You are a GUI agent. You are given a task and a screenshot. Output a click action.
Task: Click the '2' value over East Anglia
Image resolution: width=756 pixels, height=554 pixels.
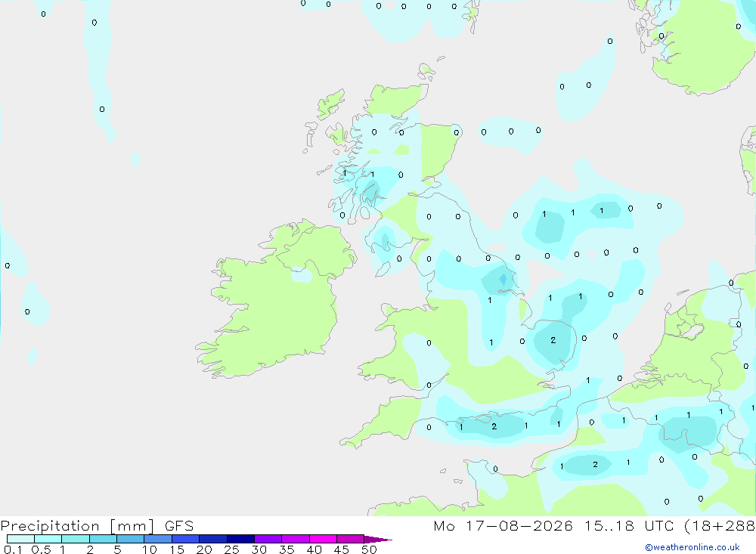pyautogui.click(x=553, y=340)
